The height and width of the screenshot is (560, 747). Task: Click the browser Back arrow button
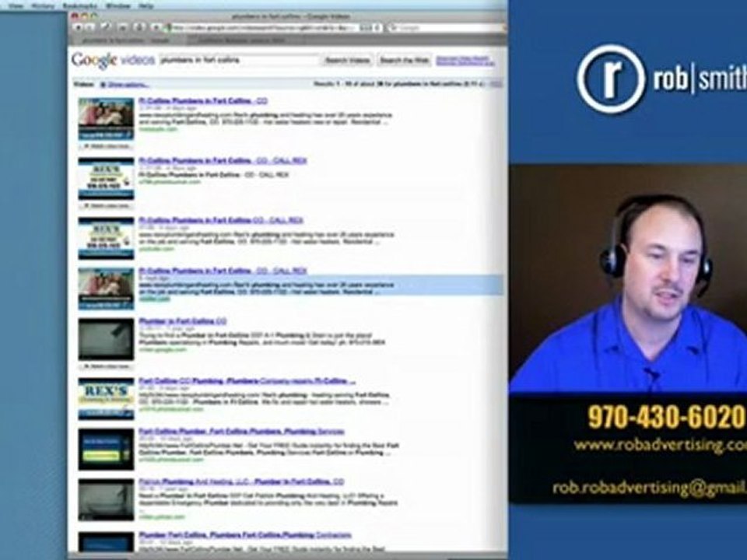tap(78, 28)
